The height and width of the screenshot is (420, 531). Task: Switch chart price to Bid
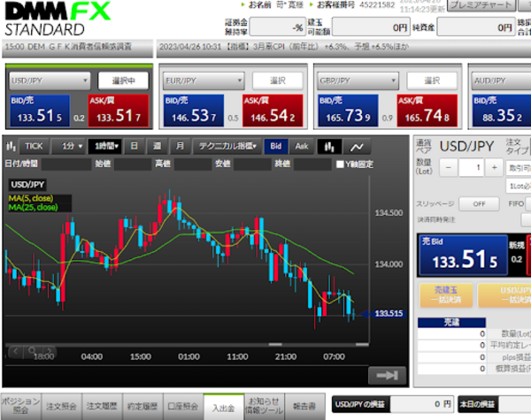point(275,146)
